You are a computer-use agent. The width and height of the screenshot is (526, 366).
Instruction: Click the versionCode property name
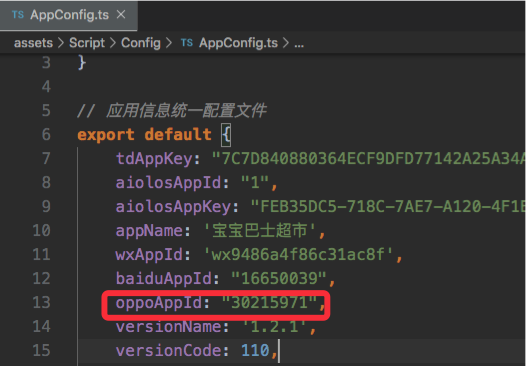click(168, 351)
